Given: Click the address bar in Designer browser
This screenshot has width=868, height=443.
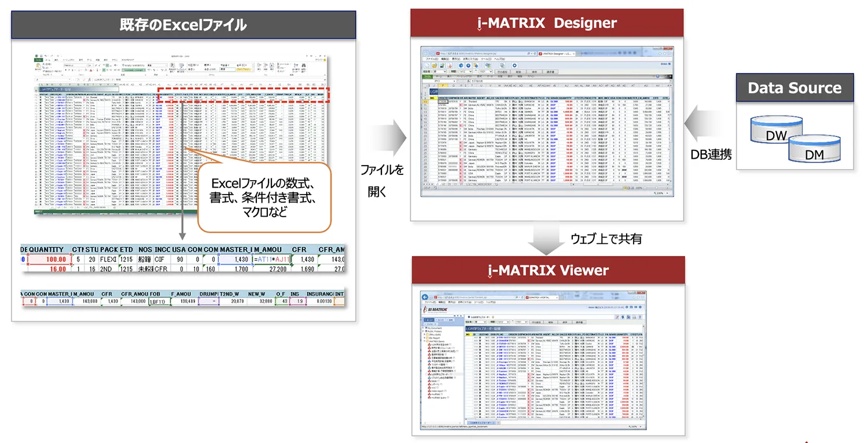Looking at the screenshot, I should tap(486, 53).
